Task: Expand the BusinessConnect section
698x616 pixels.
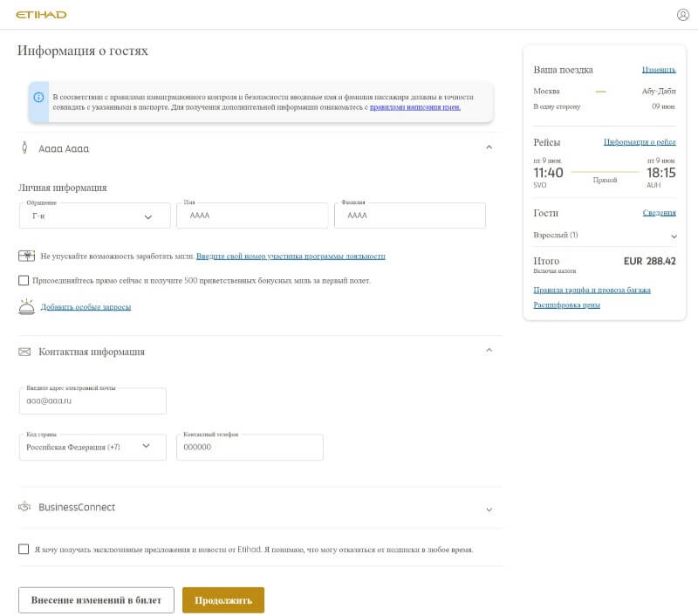Action: 489,510
